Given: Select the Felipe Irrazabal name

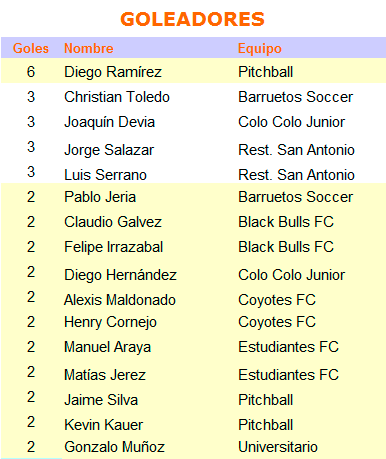Looking at the screenshot, I should [114, 247].
